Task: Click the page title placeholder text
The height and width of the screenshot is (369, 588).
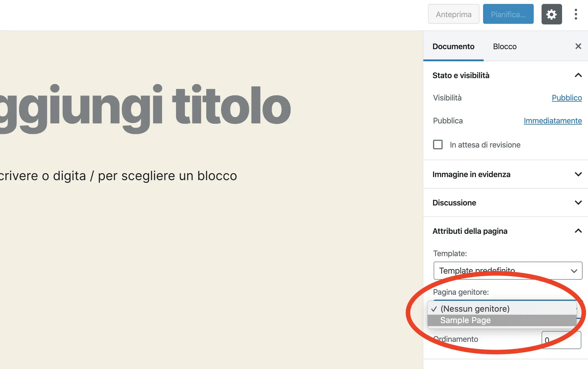Action: tap(145, 106)
